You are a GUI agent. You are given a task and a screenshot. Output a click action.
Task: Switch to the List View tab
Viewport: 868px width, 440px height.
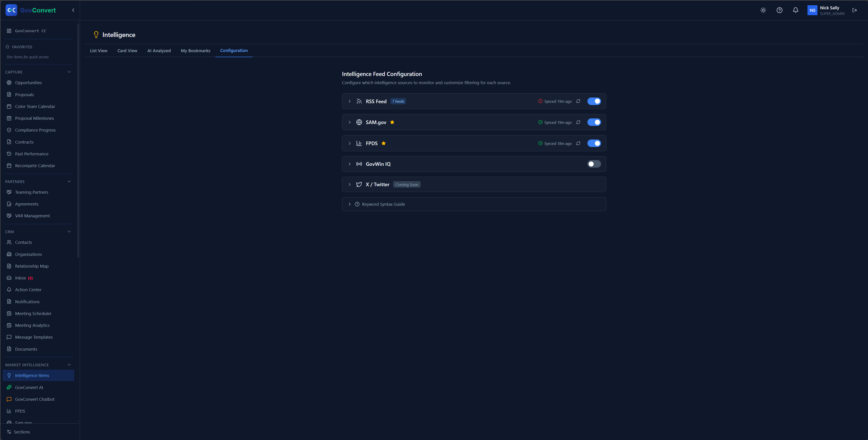click(x=98, y=51)
